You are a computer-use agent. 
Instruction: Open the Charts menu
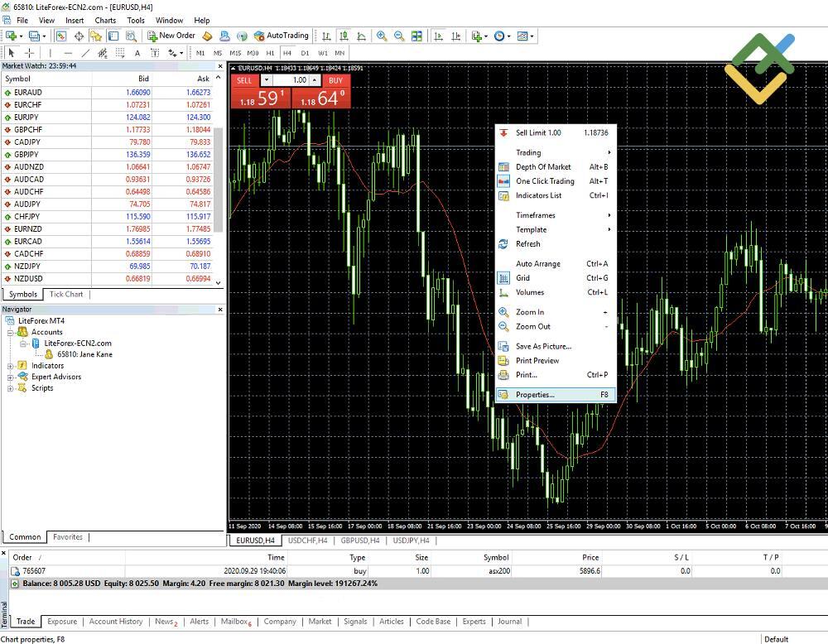pos(104,20)
